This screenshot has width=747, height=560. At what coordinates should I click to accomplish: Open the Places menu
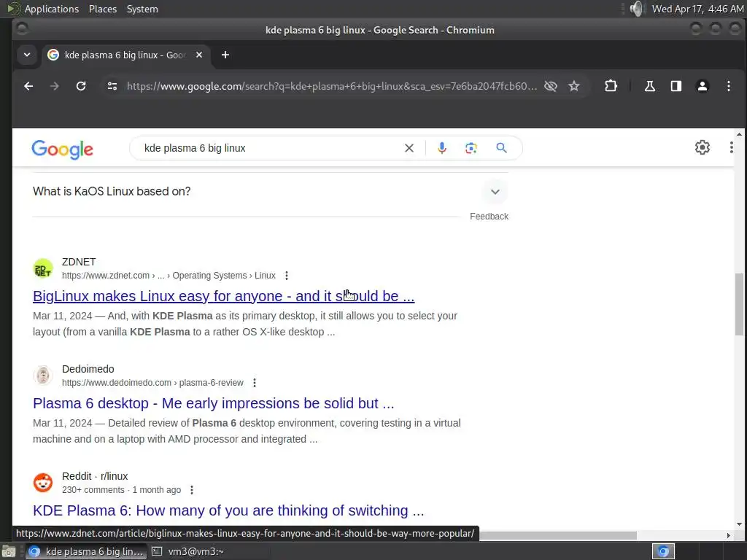(102, 9)
